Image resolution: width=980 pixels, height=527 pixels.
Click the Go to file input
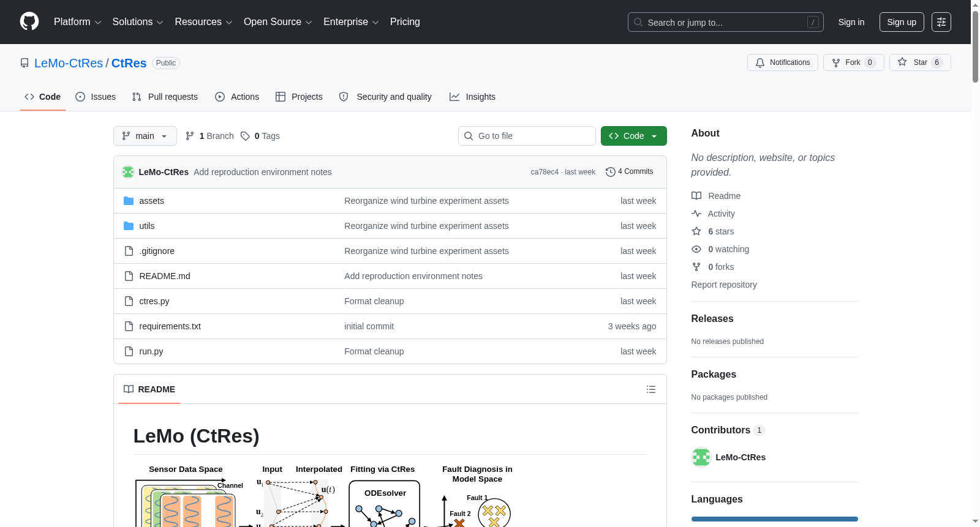(x=527, y=136)
